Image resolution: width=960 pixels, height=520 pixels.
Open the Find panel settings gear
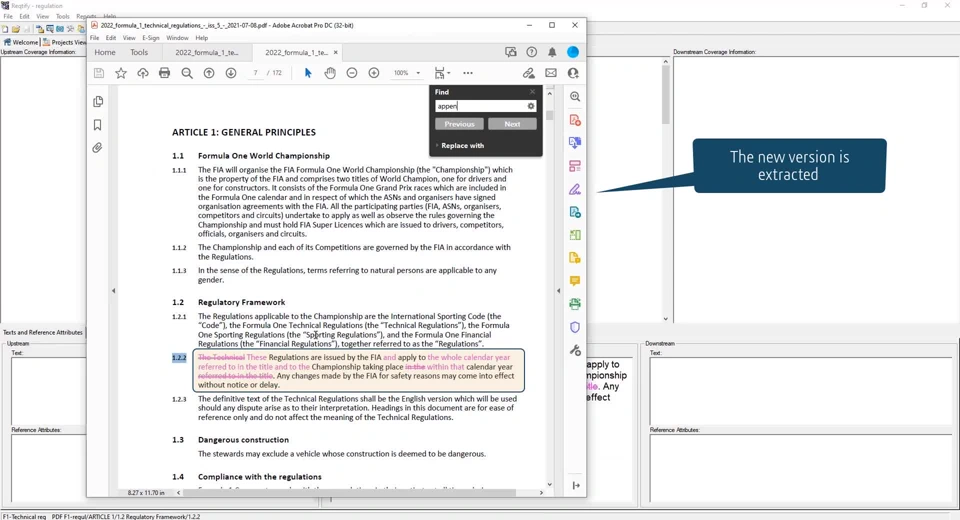point(531,106)
